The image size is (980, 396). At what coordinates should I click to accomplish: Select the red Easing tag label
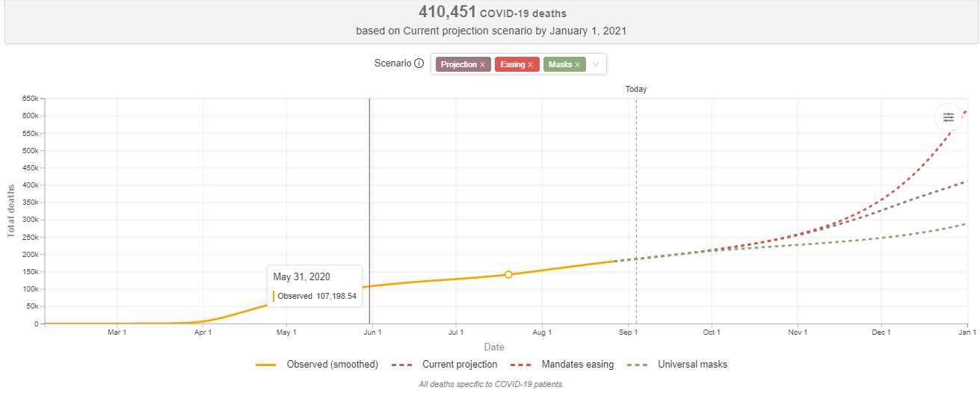point(512,65)
